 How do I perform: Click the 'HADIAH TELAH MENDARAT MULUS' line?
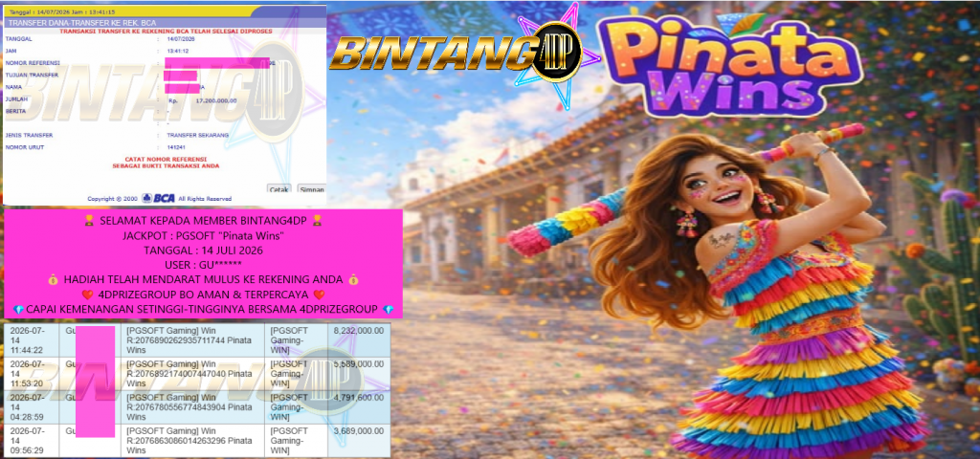tap(204, 279)
